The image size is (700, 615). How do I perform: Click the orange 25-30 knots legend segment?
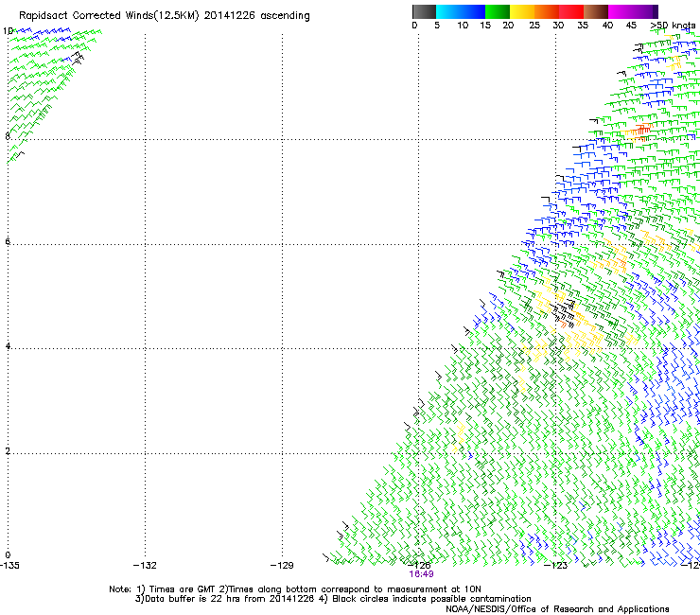coord(547,11)
